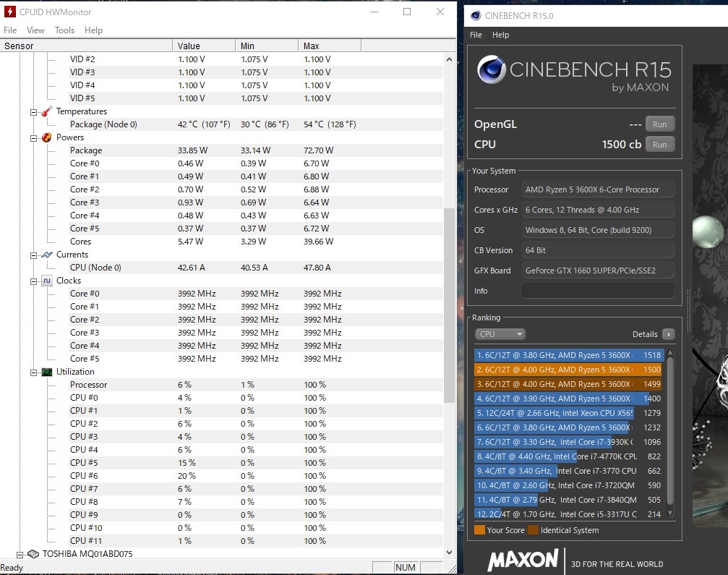Select Intel Xeon X56 ranking entry
Screen dimensions: 728x575
point(569,413)
